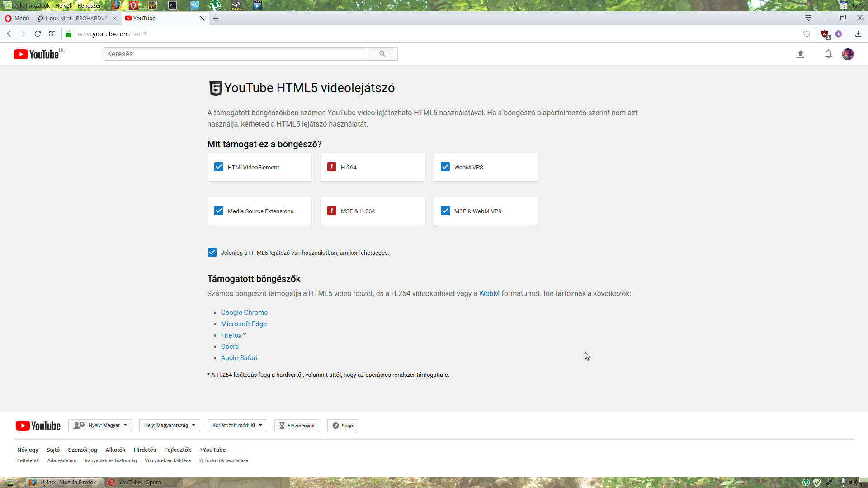Click the YouTube upload icon
868x488 pixels.
pos(801,54)
